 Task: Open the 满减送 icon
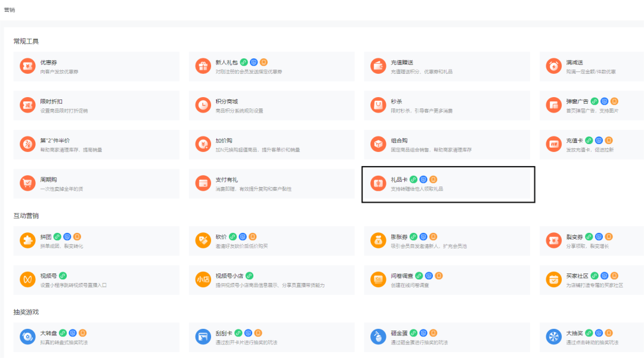pyautogui.click(x=553, y=66)
